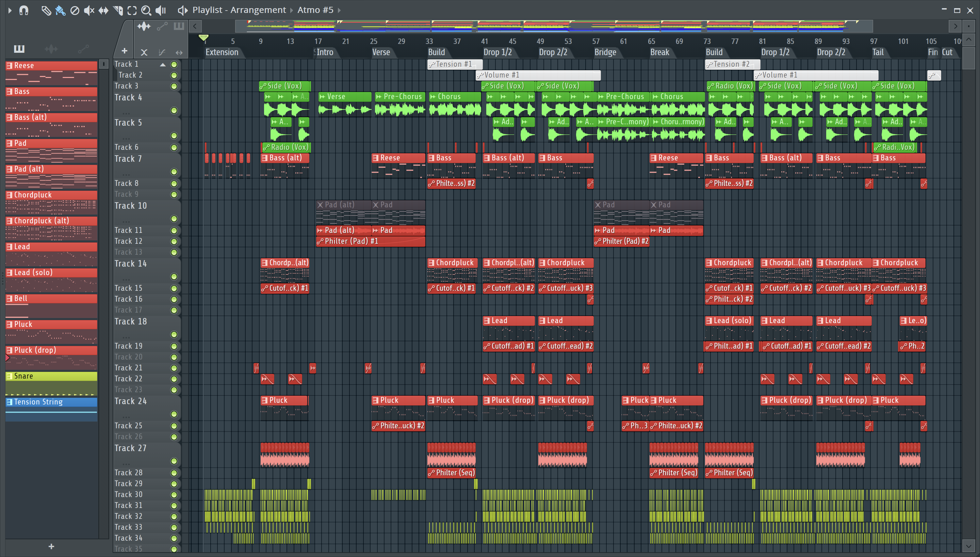Click the timeline overview minimap bar

pos(553,26)
